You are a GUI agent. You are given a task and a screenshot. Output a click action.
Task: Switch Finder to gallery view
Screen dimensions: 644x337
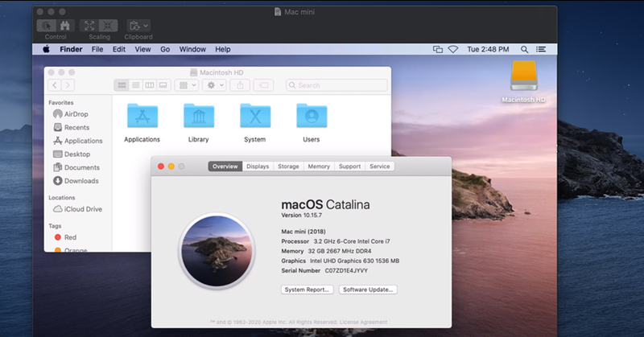163,85
